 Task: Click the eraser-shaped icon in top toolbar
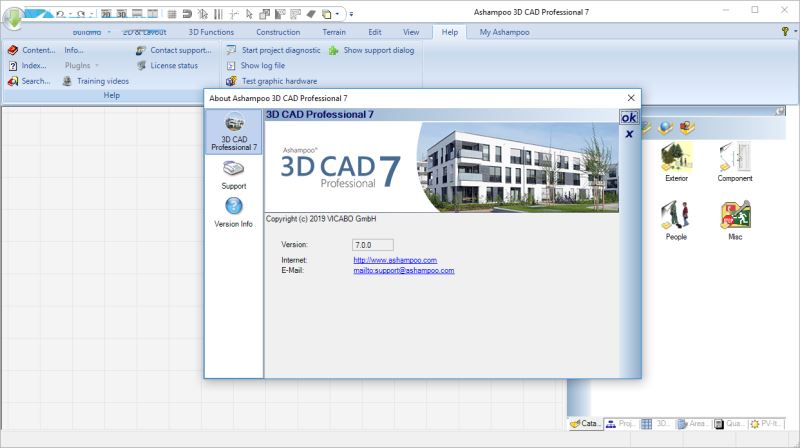click(x=311, y=14)
